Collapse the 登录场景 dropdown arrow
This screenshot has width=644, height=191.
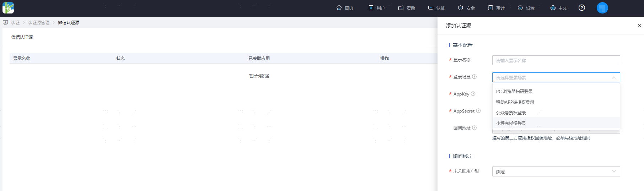point(614,77)
